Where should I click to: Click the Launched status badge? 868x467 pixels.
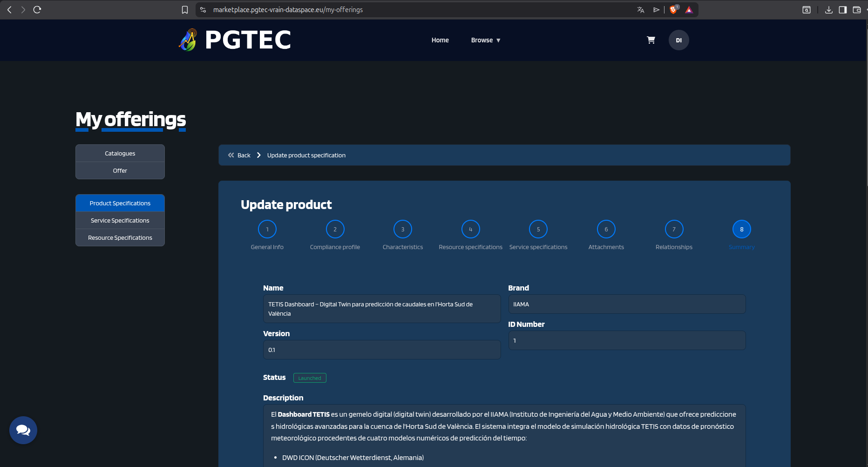click(310, 378)
